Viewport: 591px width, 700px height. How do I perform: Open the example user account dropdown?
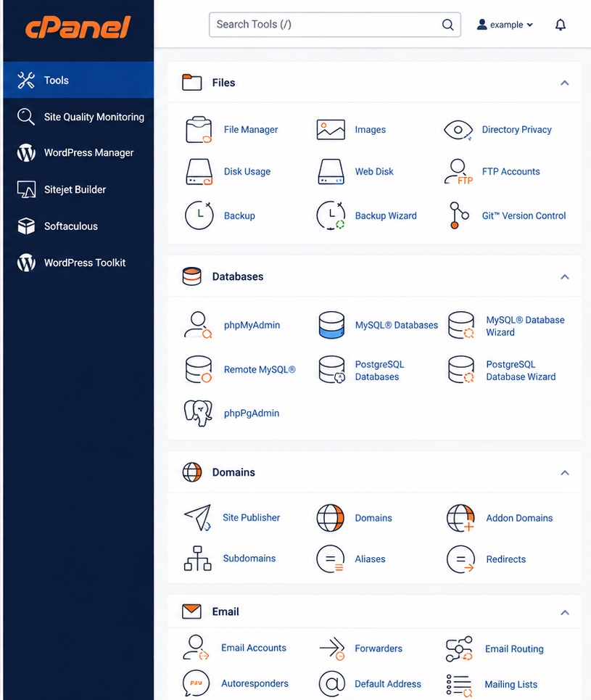[505, 25]
